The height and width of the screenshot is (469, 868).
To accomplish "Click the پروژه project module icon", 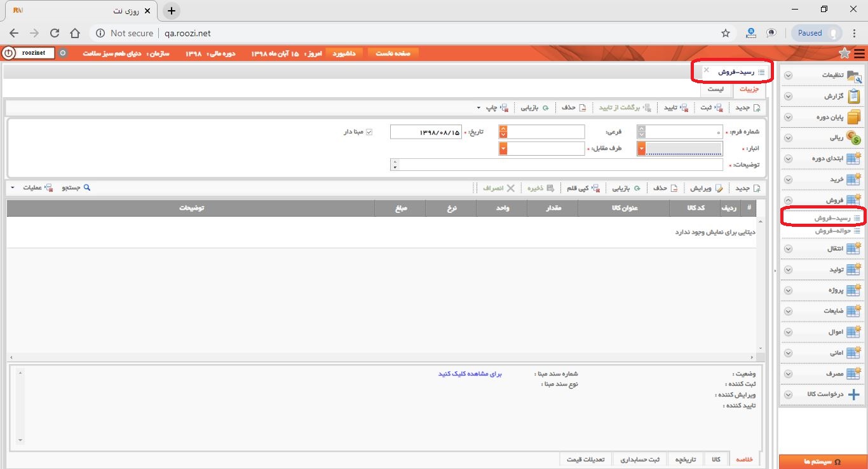I will point(854,290).
